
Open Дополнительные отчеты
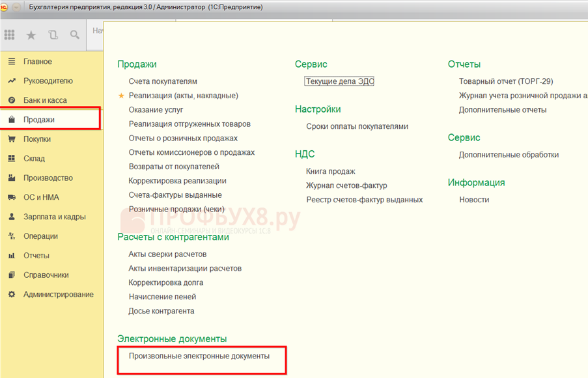pyautogui.click(x=503, y=110)
